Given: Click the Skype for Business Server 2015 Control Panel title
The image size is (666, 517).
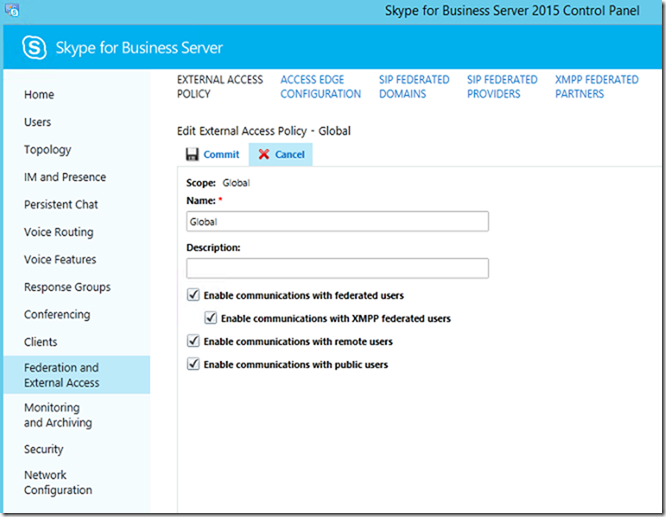Looking at the screenshot, I should coord(512,11).
